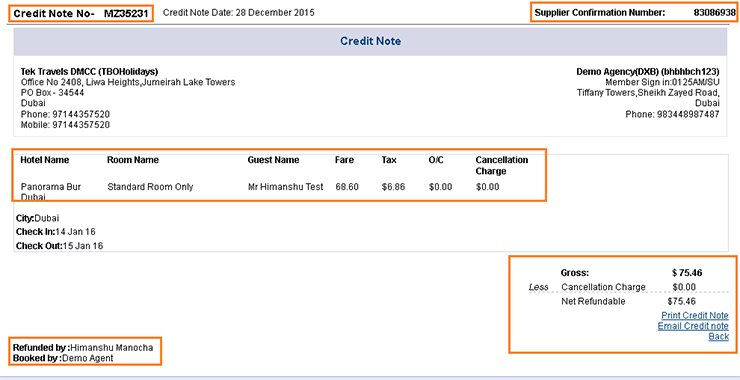Click the Cancellation Charge column header

502,166
